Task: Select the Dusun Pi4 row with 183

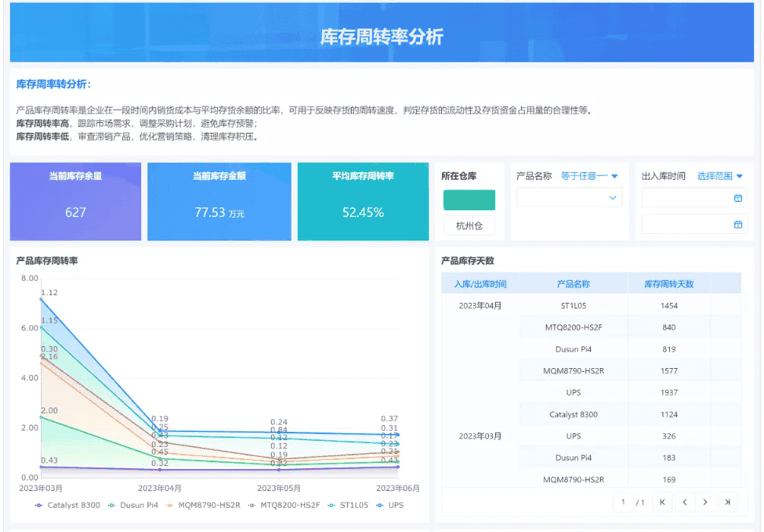Action: (x=630, y=458)
